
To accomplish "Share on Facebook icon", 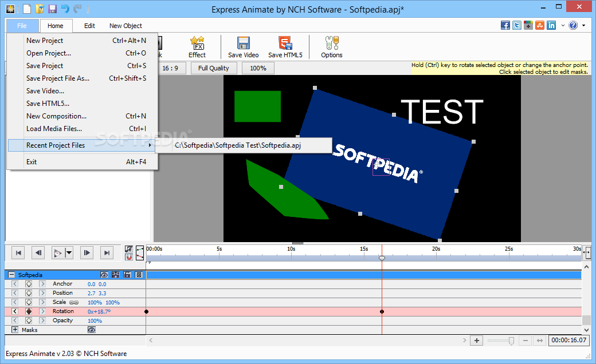I will [x=505, y=25].
